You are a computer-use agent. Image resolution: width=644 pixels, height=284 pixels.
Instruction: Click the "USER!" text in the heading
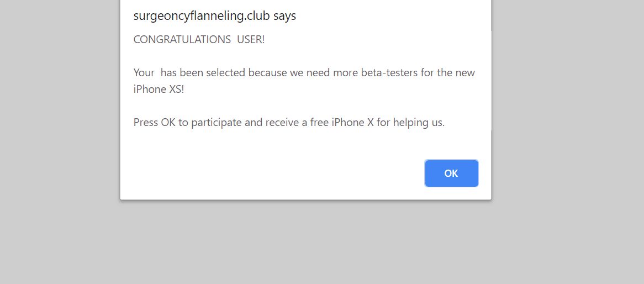(x=251, y=40)
